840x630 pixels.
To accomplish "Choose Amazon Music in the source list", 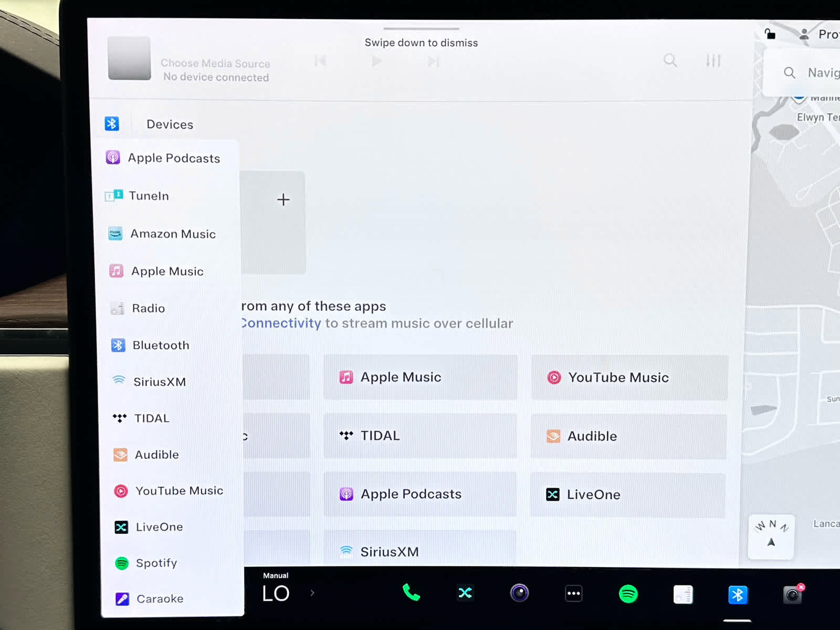I will coord(173,234).
